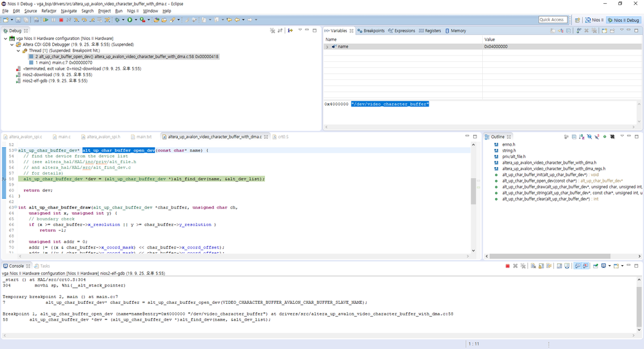Terminate the process from the Console toolbar

coord(507,266)
